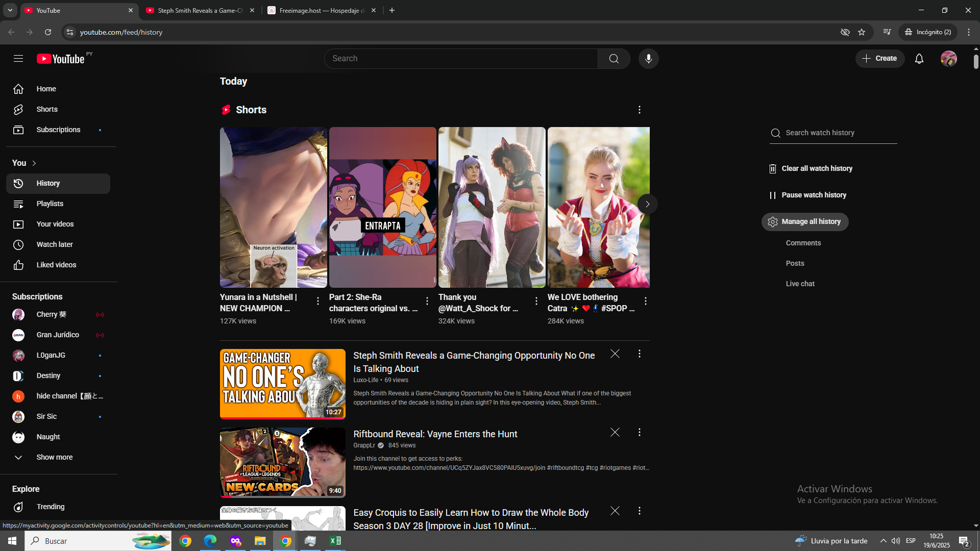
Task: Click the search magnifier button
Action: point(614,59)
